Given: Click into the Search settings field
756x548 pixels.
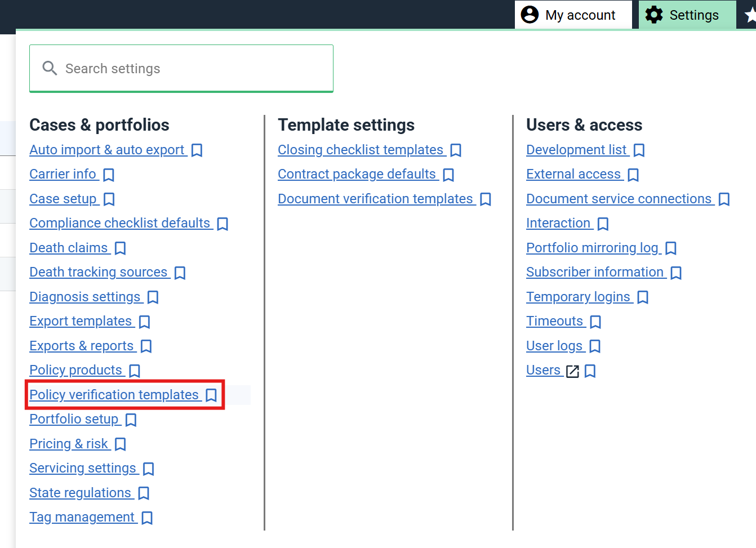Looking at the screenshot, I should click(x=192, y=69).
